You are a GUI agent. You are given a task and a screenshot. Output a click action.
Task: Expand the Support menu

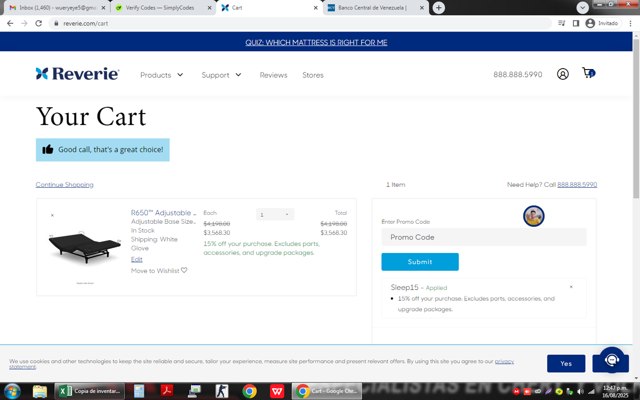click(221, 75)
